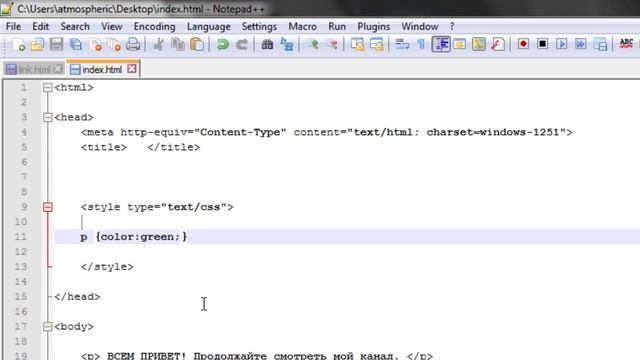The width and height of the screenshot is (640, 360).
Task: Open the Plugins menu
Action: [x=373, y=27]
